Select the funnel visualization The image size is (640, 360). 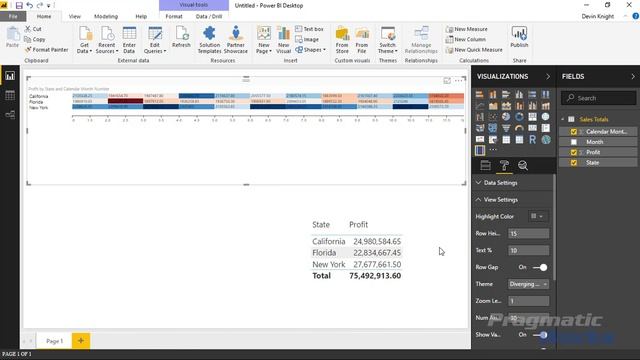506,128
